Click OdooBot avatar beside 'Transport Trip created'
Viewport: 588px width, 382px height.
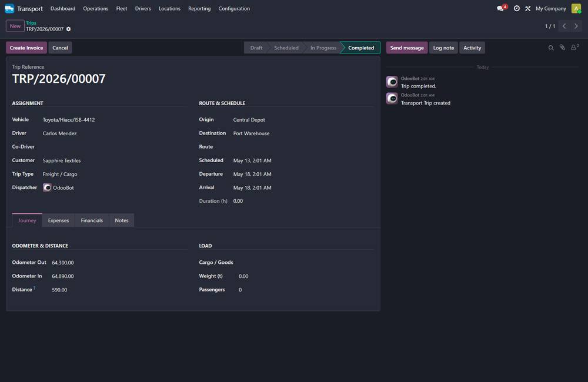[392, 98]
